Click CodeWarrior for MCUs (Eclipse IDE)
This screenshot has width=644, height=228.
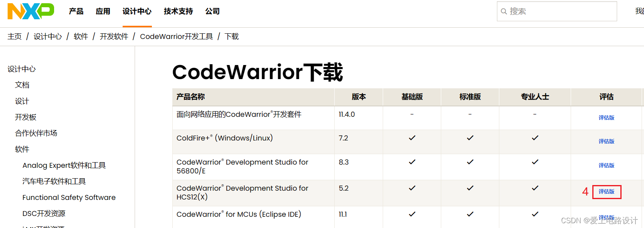pyautogui.click(x=239, y=214)
